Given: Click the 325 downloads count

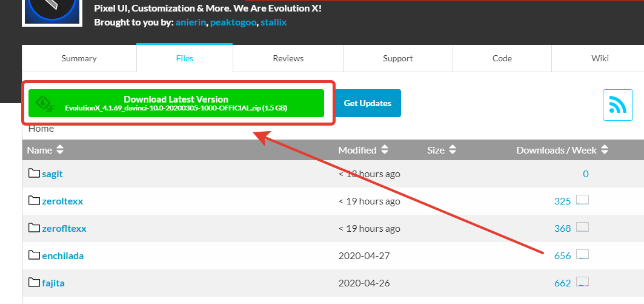Looking at the screenshot, I should tap(562, 201).
